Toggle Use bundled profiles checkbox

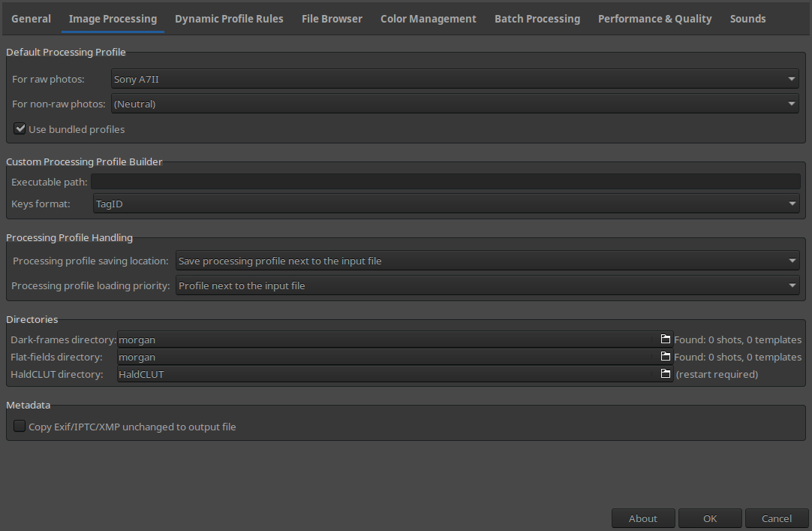pos(20,129)
